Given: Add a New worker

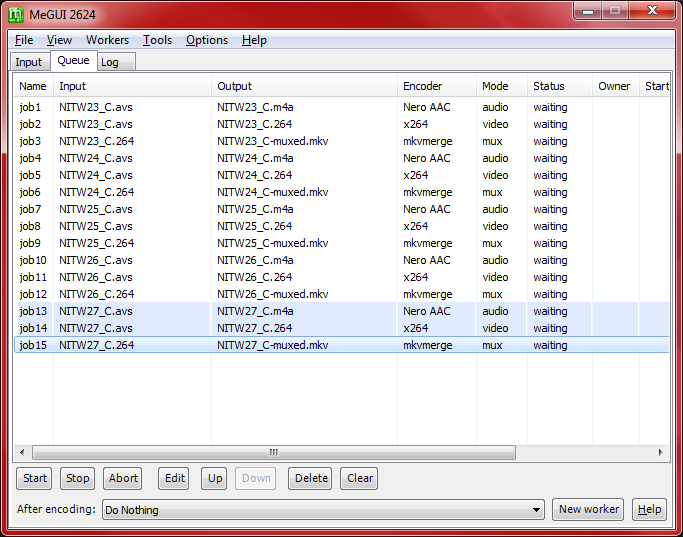Looking at the screenshot, I should (588, 510).
